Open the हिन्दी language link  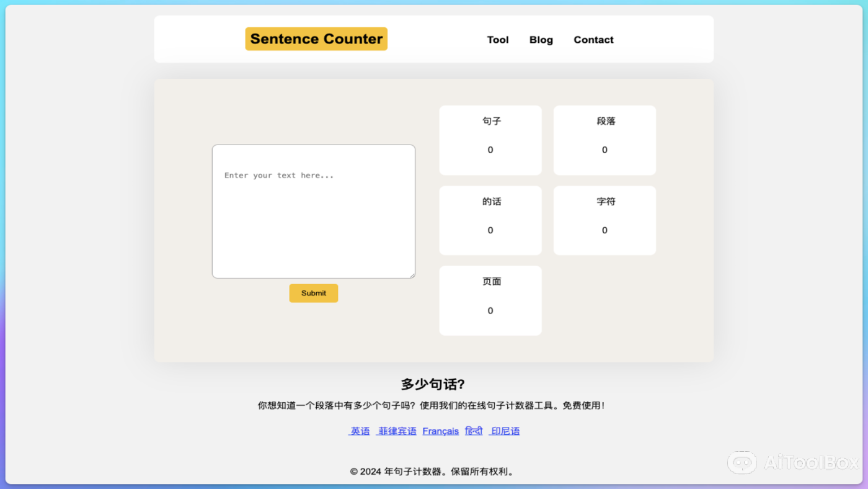point(473,431)
